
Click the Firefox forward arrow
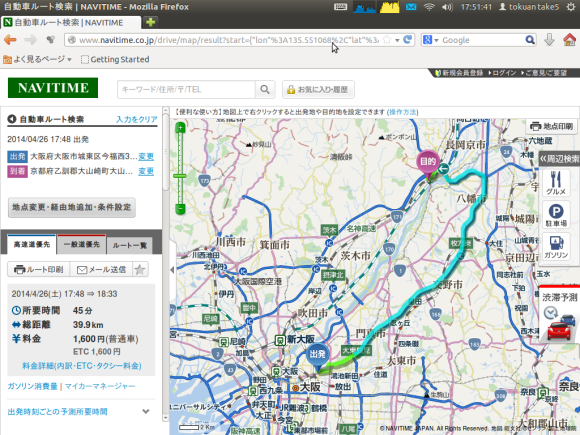[x=30, y=40]
